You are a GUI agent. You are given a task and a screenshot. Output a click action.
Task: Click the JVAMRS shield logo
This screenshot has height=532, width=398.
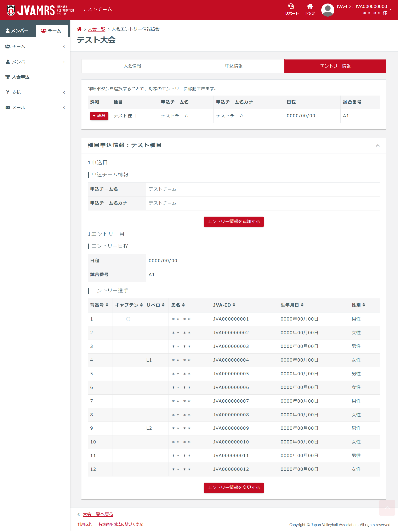tap(11, 10)
